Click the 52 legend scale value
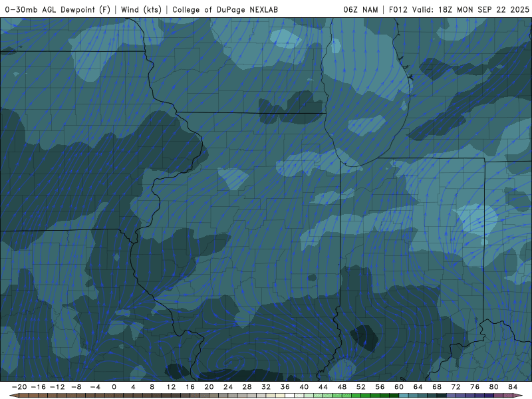 (361, 387)
